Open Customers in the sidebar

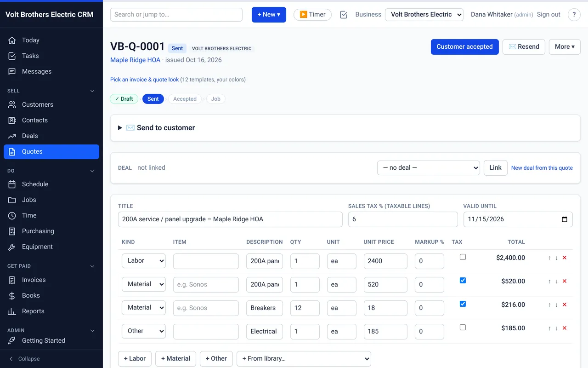tap(51, 105)
